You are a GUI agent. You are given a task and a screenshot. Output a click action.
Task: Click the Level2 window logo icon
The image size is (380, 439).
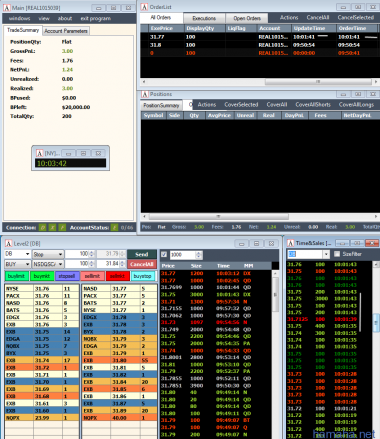pos(8,244)
